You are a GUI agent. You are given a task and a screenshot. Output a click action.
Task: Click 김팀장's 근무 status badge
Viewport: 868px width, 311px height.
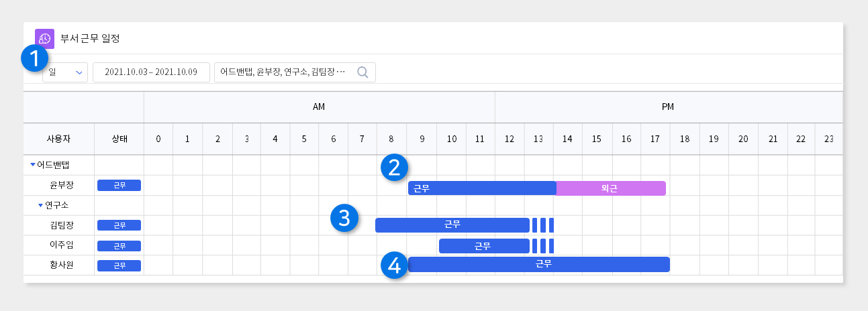(x=119, y=225)
